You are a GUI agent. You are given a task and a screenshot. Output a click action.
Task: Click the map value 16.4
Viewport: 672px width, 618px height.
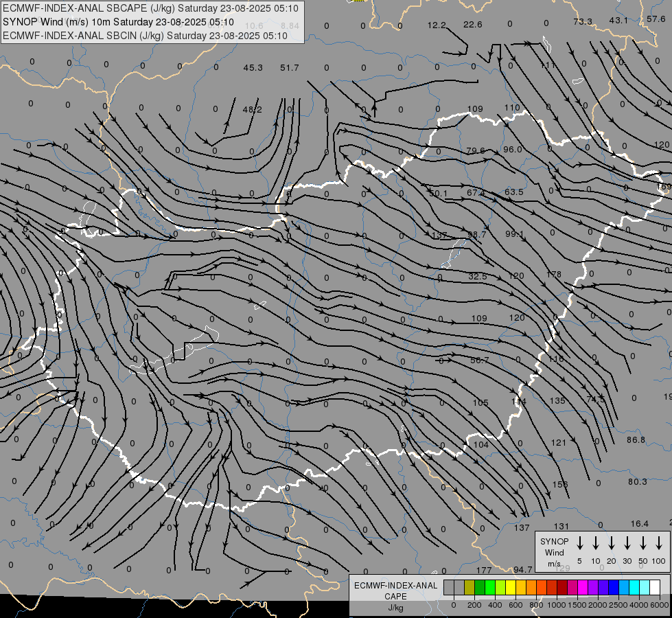click(640, 524)
